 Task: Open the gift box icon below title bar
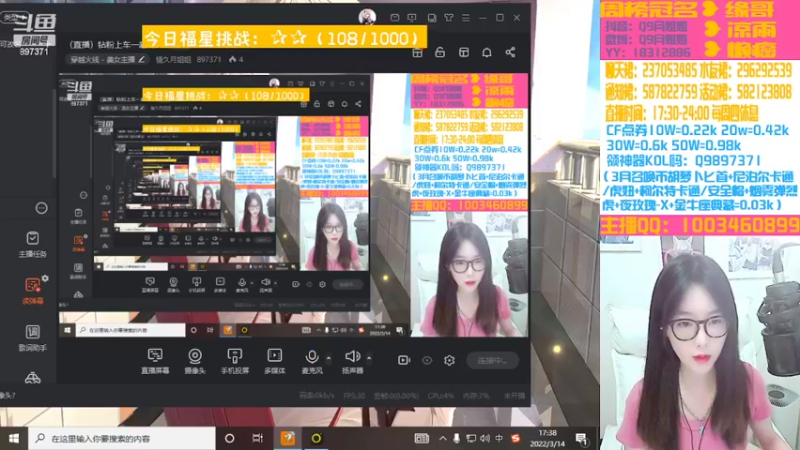417,52
